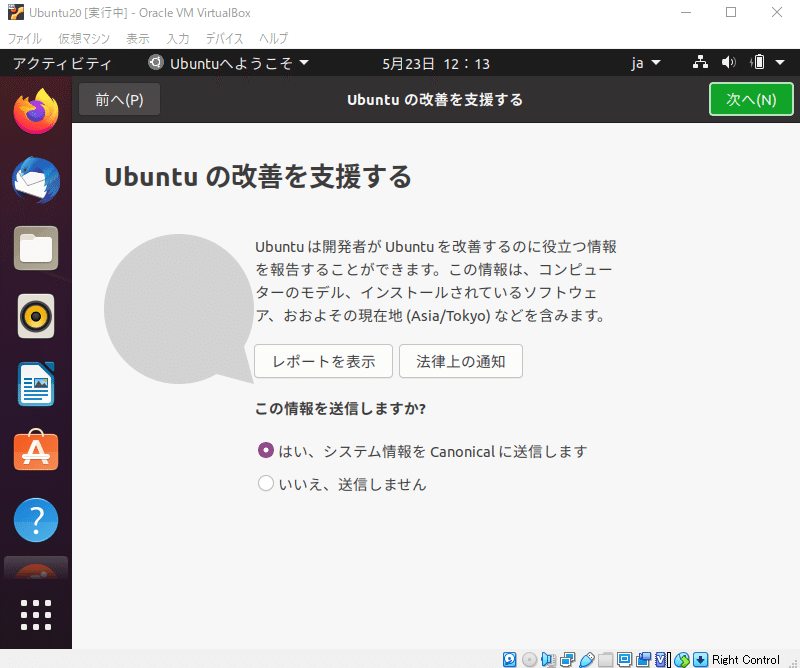Open the 仮想マシン menu
The height and width of the screenshot is (668, 800).
[x=84, y=38]
